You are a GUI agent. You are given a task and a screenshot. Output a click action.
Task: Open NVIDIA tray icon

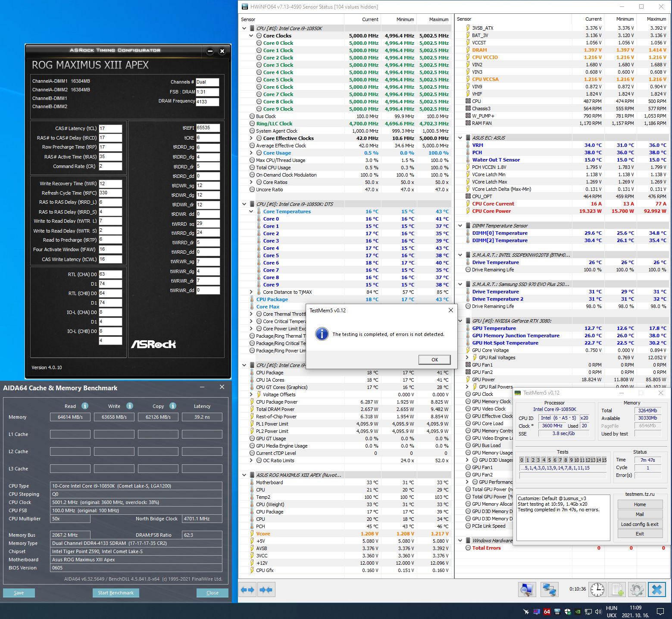click(x=578, y=611)
